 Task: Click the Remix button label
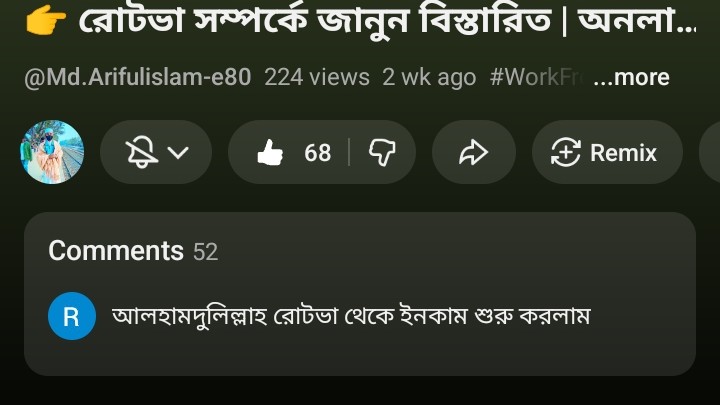[623, 152]
